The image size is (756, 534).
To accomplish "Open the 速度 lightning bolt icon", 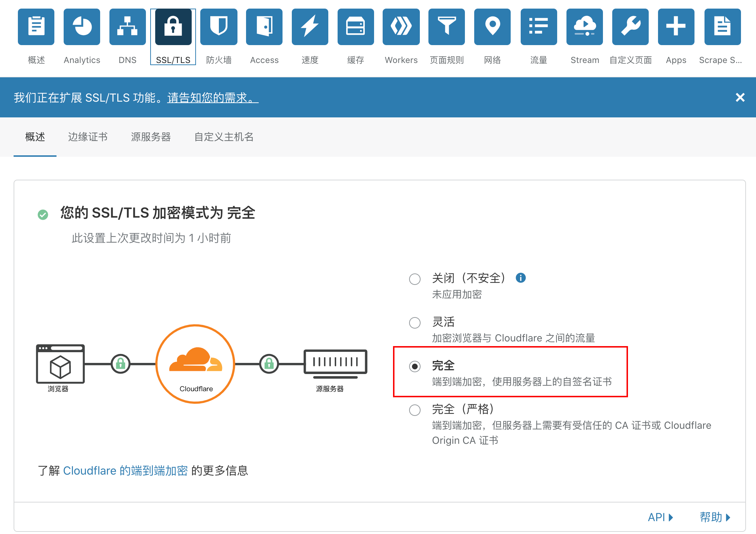I will tap(310, 27).
